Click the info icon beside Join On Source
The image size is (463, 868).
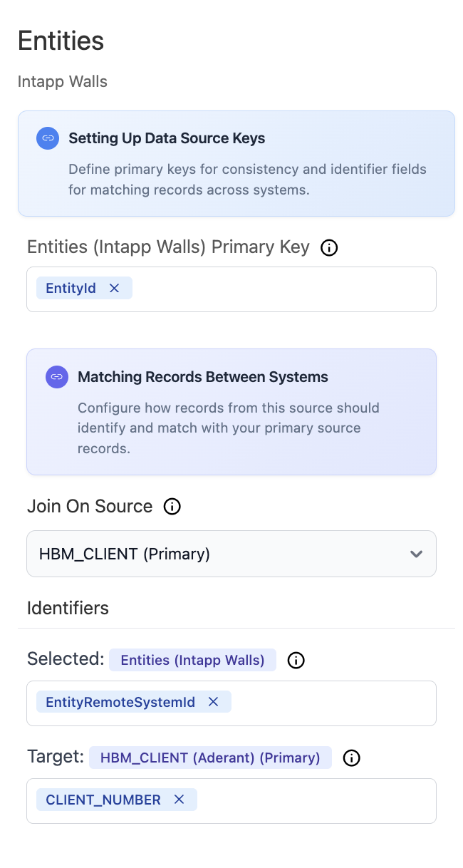171,507
